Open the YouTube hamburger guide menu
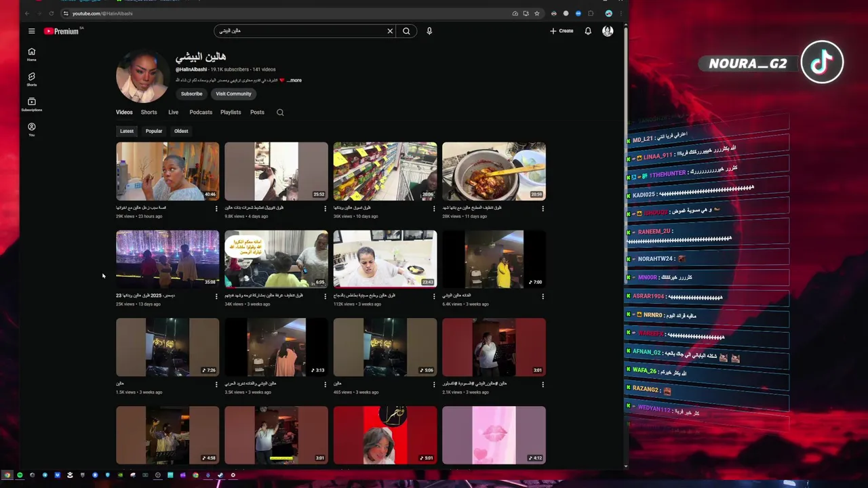 (x=31, y=31)
